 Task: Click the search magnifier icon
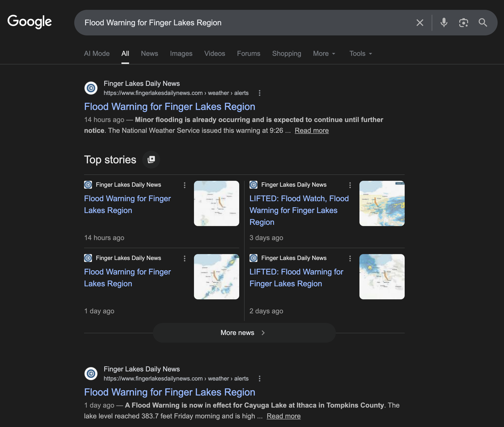[x=483, y=23]
